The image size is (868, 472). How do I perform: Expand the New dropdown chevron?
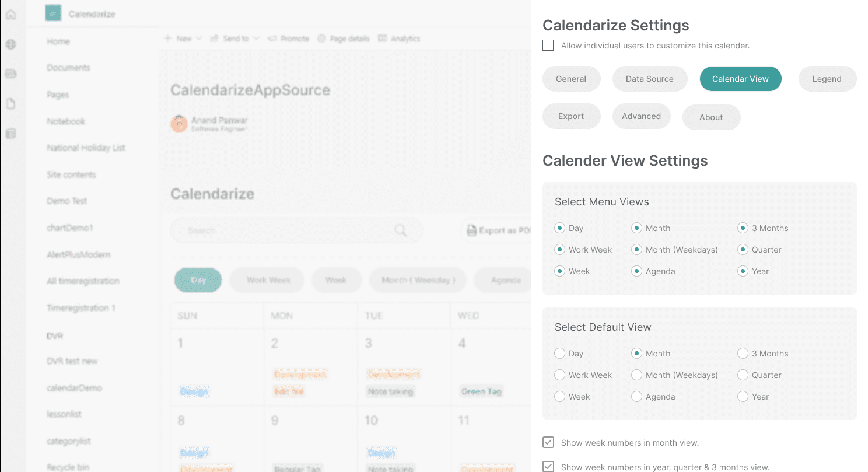(x=199, y=39)
